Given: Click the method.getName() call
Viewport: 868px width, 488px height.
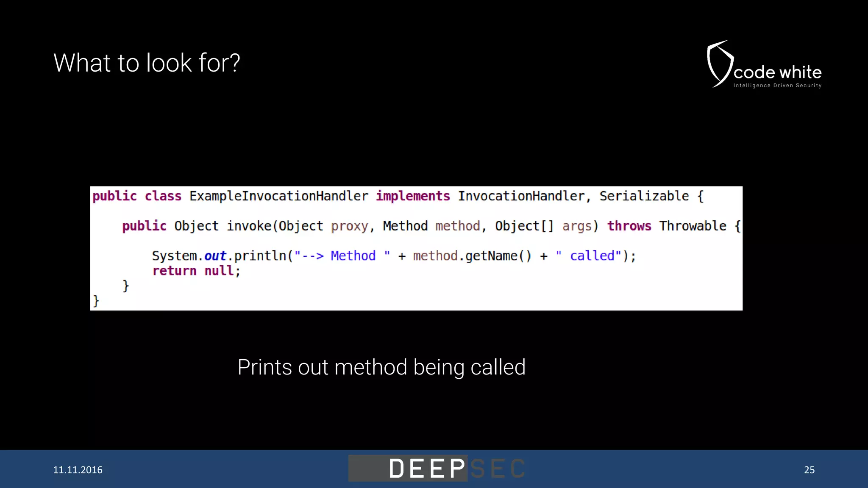Looking at the screenshot, I should pos(472,256).
